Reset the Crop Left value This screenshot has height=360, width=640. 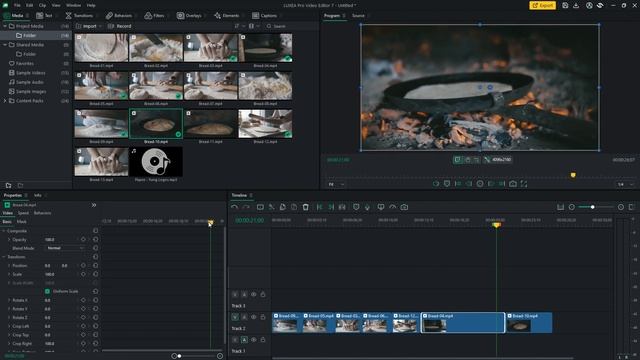[x=96, y=326]
